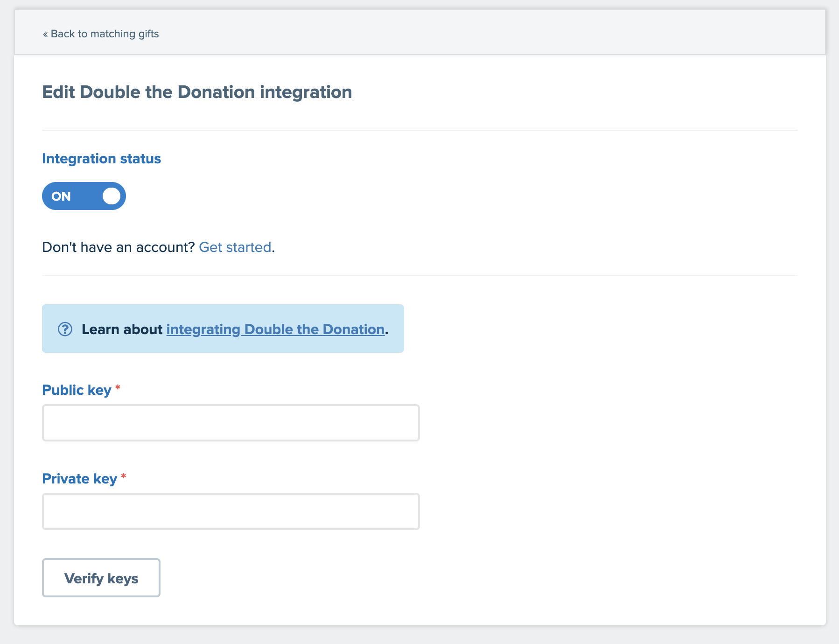Click the question mark help icon
Viewport: 839px width, 644px height.
[x=65, y=329]
